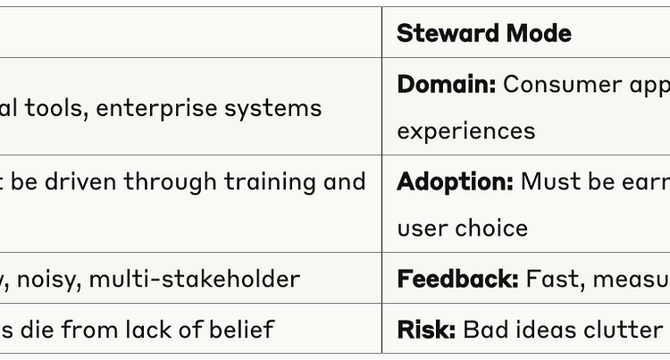Click the word 'experiences' in Domain cell
The image size is (670, 360).
pyautogui.click(x=466, y=131)
